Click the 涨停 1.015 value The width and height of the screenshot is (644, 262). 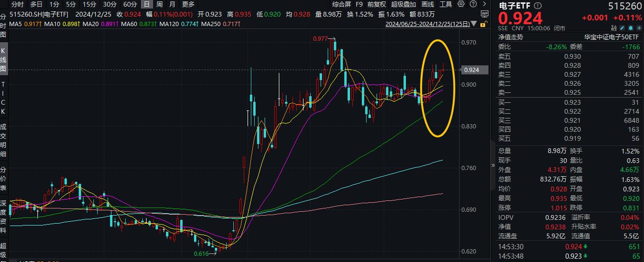[559, 208]
